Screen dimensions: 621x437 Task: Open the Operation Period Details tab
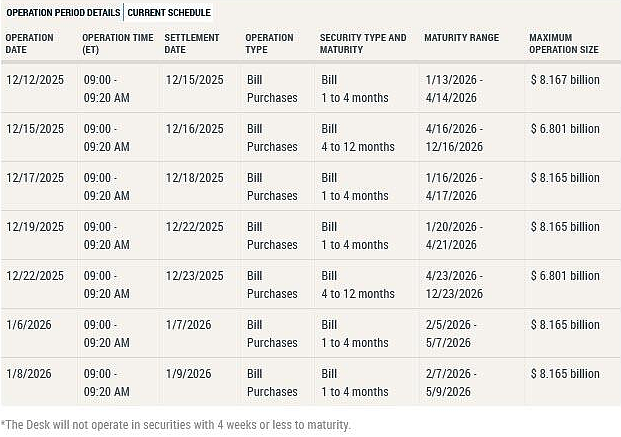pyautogui.click(x=63, y=13)
